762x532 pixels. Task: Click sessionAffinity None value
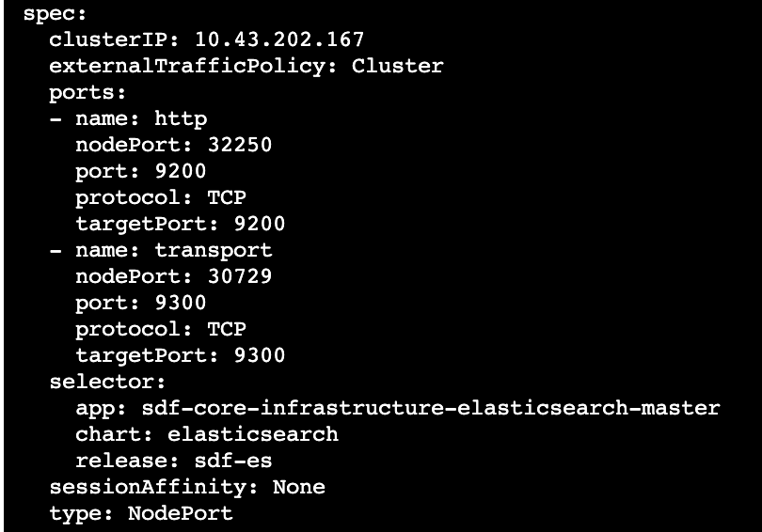[299, 487]
